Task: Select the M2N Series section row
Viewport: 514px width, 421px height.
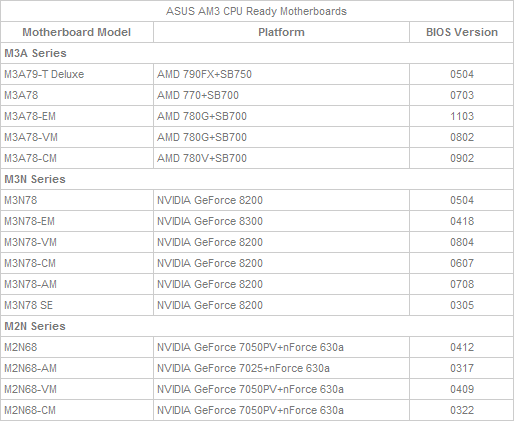Action: point(257,326)
